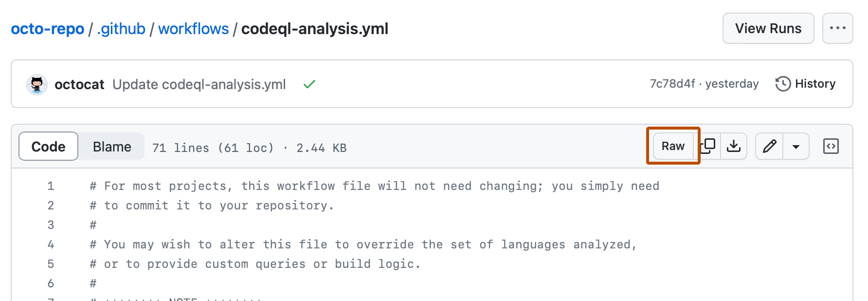Open the commit History link
This screenshot has width=868, height=301.
point(806,84)
